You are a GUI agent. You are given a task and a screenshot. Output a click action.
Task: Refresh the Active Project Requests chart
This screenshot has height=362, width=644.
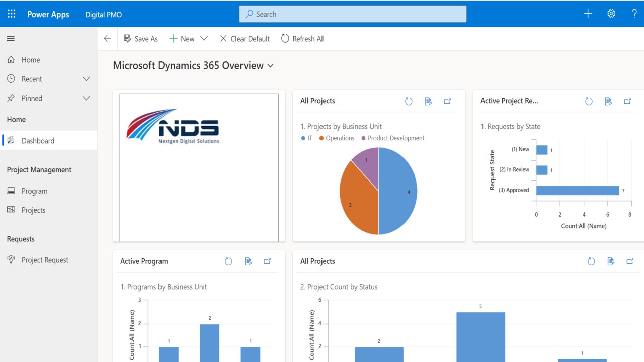click(x=589, y=101)
